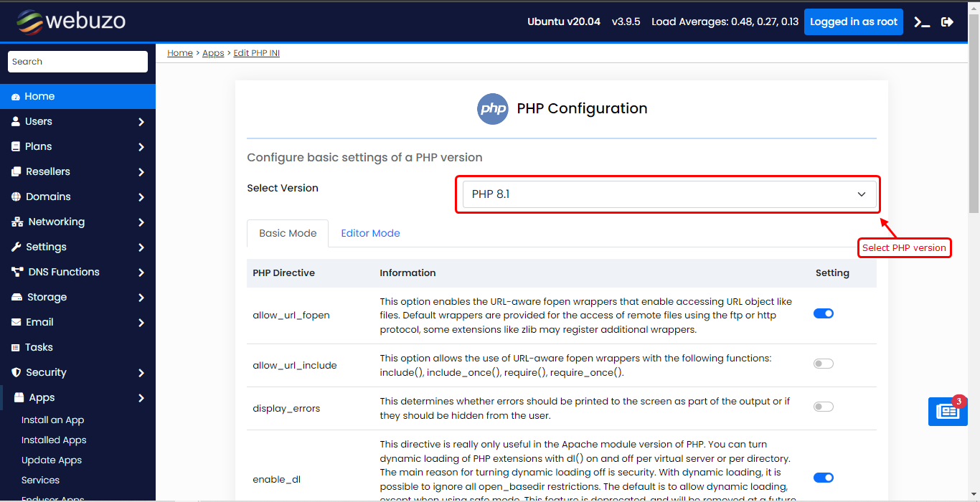The image size is (980, 502).
Task: Click the Apps breadcrumb link
Action: pos(213,53)
